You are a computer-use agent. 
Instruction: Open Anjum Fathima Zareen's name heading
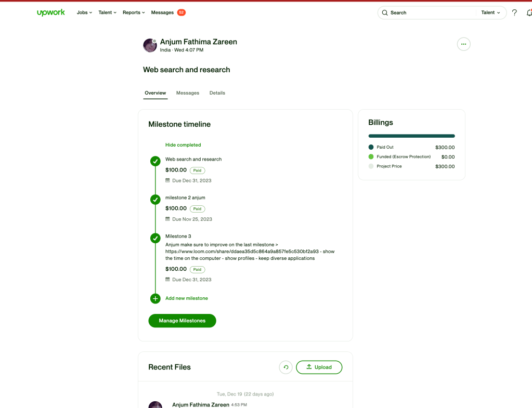[x=199, y=42]
